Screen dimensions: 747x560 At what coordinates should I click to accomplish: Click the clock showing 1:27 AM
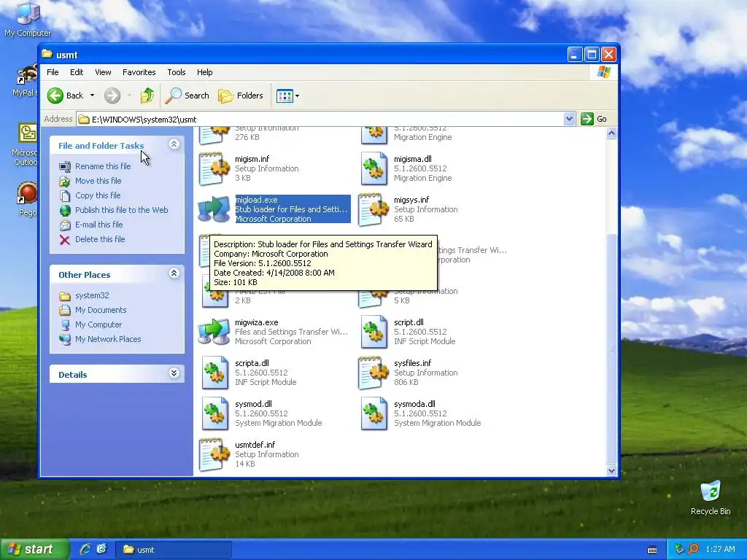pyautogui.click(x=720, y=549)
